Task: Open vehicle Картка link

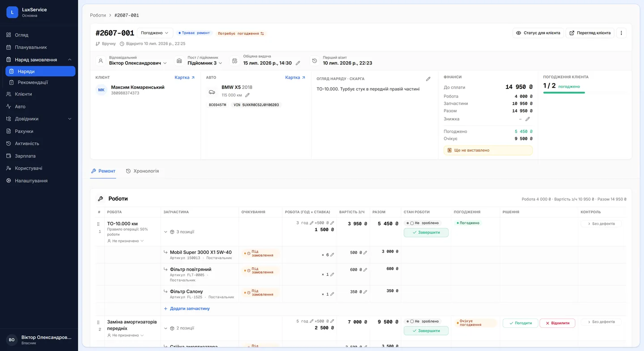Action: 295,77
